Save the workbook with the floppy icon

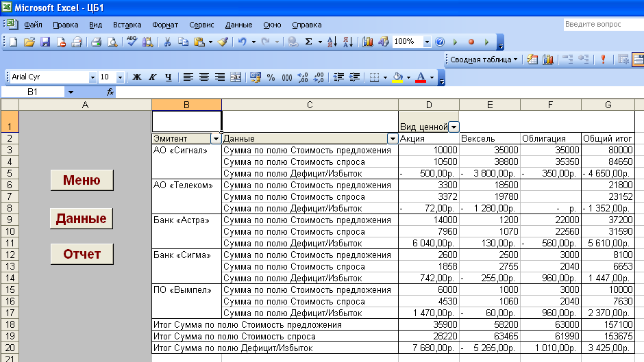(45, 42)
